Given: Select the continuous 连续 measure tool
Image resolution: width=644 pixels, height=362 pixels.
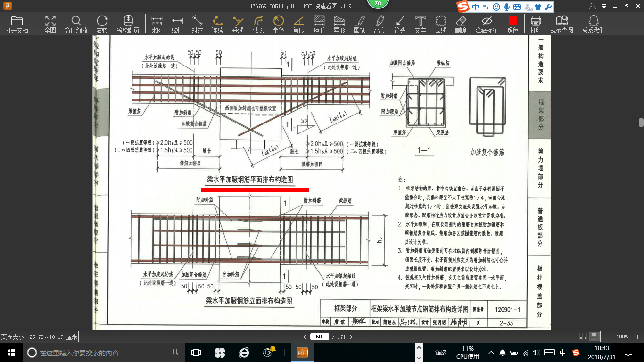Looking at the screenshot, I should (x=217, y=25).
